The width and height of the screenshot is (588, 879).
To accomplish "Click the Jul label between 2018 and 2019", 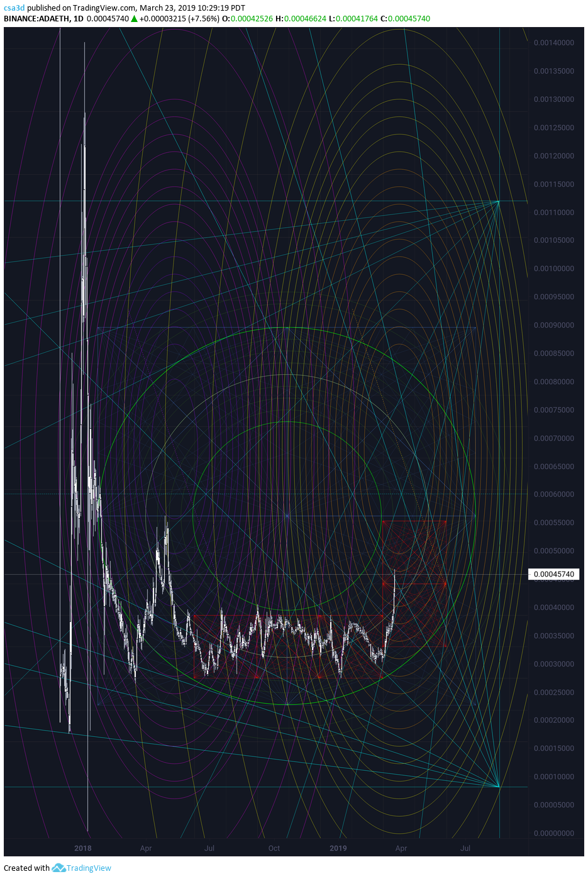I will tap(209, 848).
